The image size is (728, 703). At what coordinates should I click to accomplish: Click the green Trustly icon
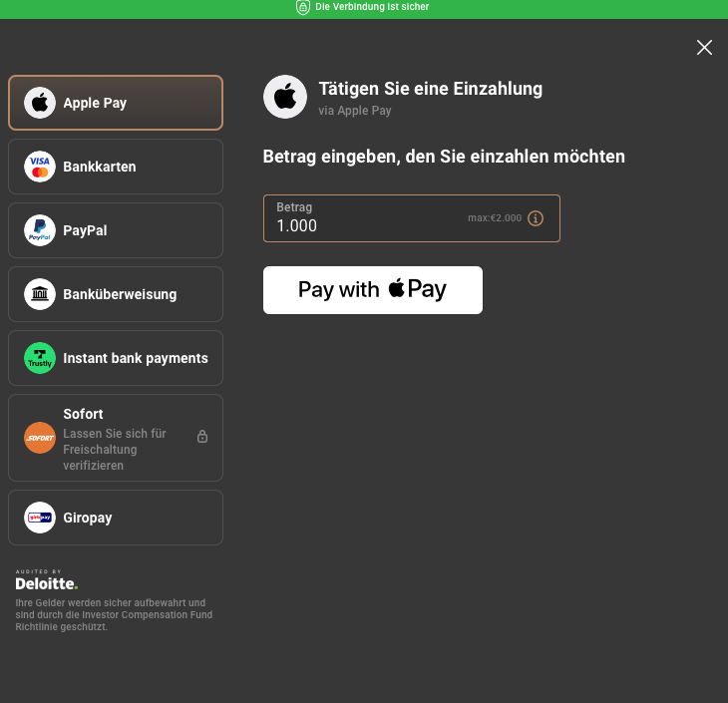[x=40, y=358]
